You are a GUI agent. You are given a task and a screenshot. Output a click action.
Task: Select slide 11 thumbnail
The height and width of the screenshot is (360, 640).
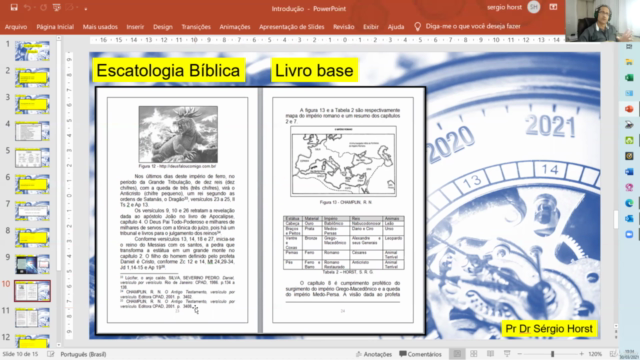tap(32, 318)
